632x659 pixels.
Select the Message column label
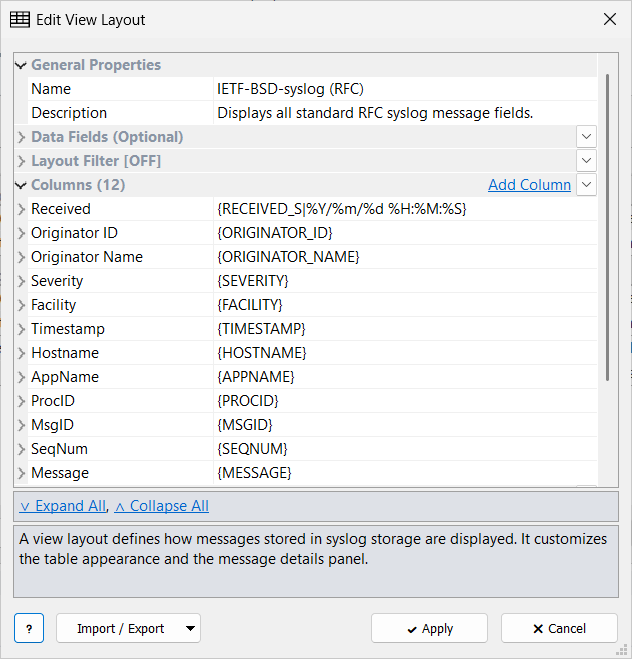tap(60, 473)
